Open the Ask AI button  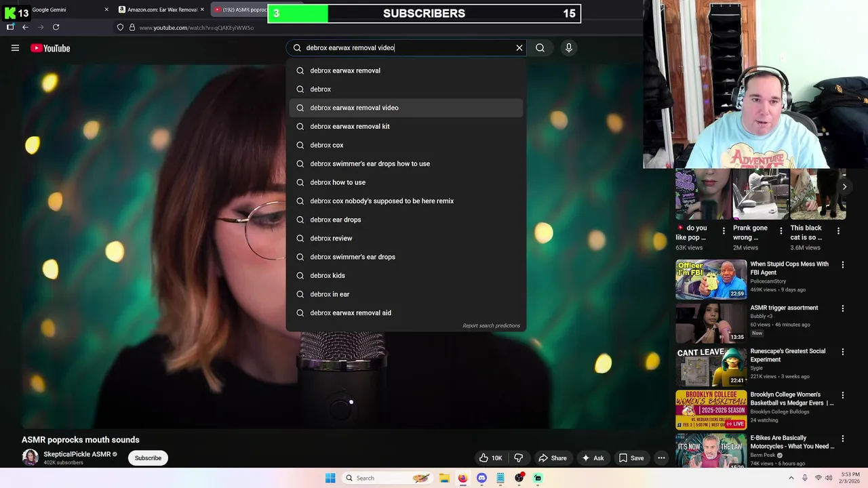pyautogui.click(x=592, y=458)
